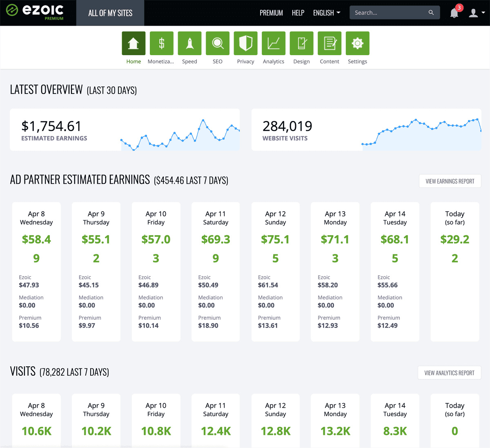The width and height of the screenshot is (490, 448).
Task: Click the Apr 13 earnings total $71.13
Action: (335, 249)
